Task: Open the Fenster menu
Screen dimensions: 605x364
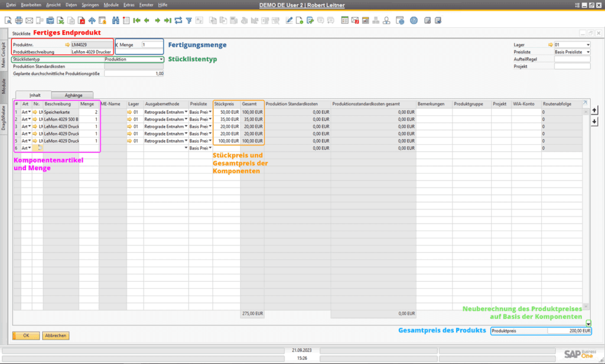Action: (147, 5)
